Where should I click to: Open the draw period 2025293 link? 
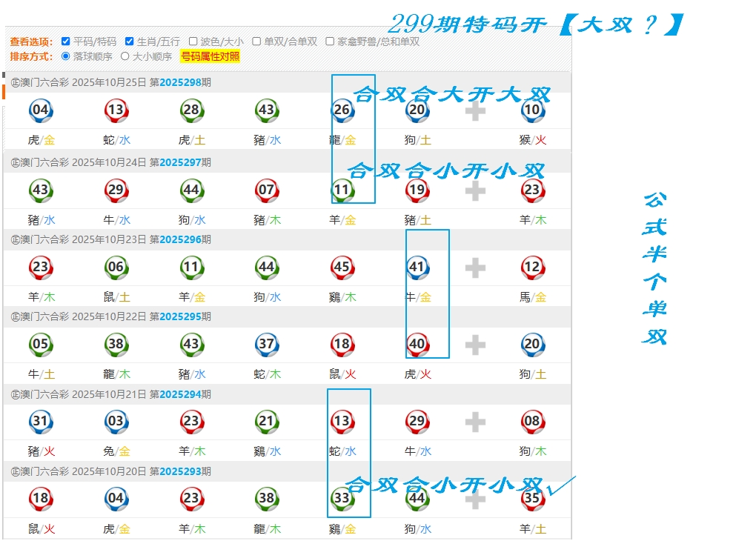[180, 471]
